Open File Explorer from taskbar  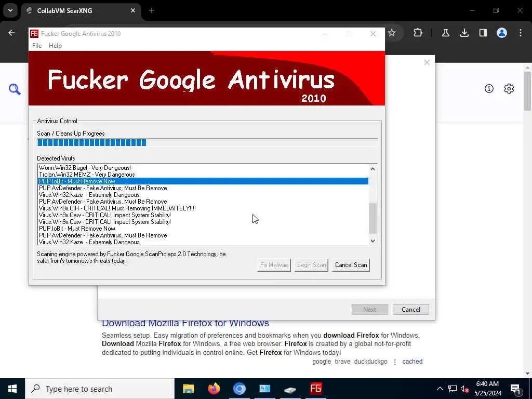pyautogui.click(x=188, y=389)
